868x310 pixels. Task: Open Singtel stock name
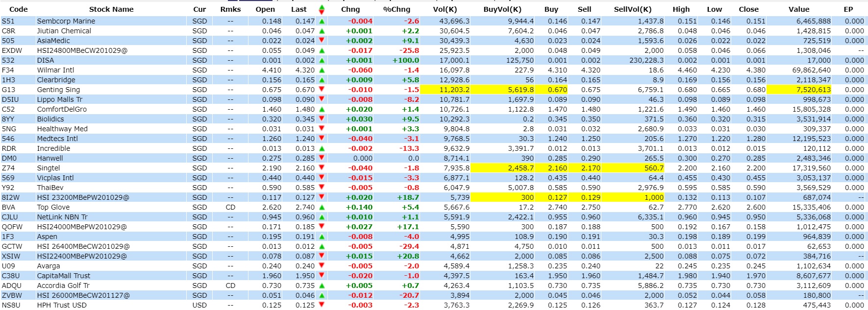[x=49, y=168]
